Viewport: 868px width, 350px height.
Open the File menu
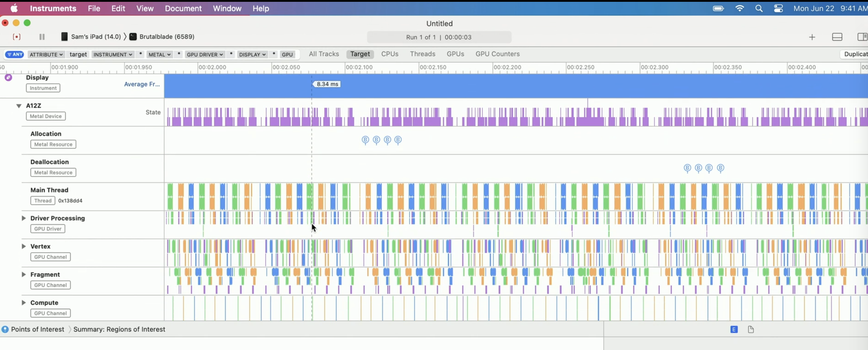[x=94, y=8]
